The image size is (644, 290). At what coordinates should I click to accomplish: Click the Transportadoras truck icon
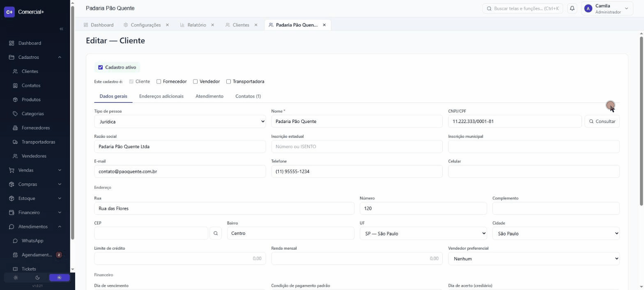[15, 142]
